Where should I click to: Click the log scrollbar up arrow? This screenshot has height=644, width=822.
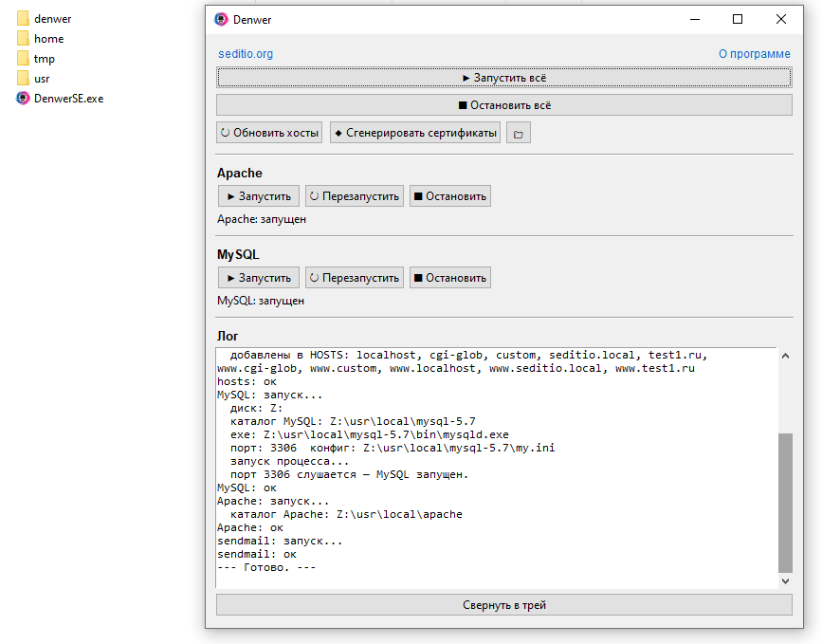coord(784,356)
